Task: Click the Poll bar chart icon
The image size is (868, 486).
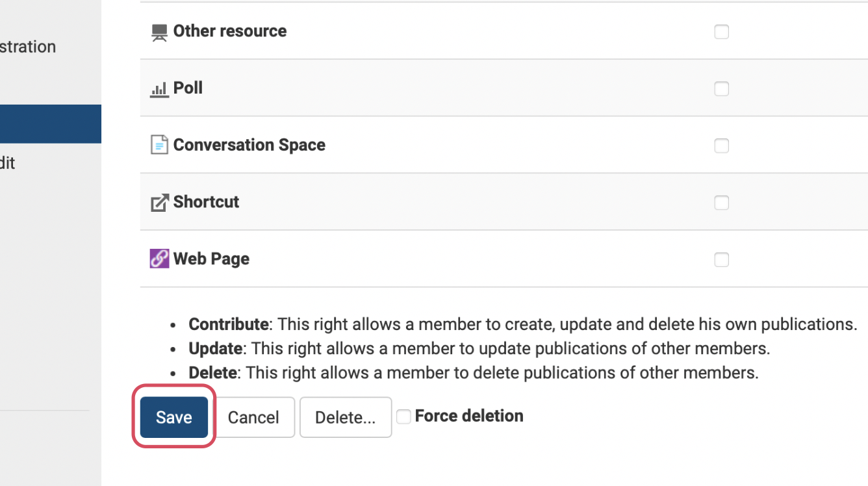Action: coord(159,89)
